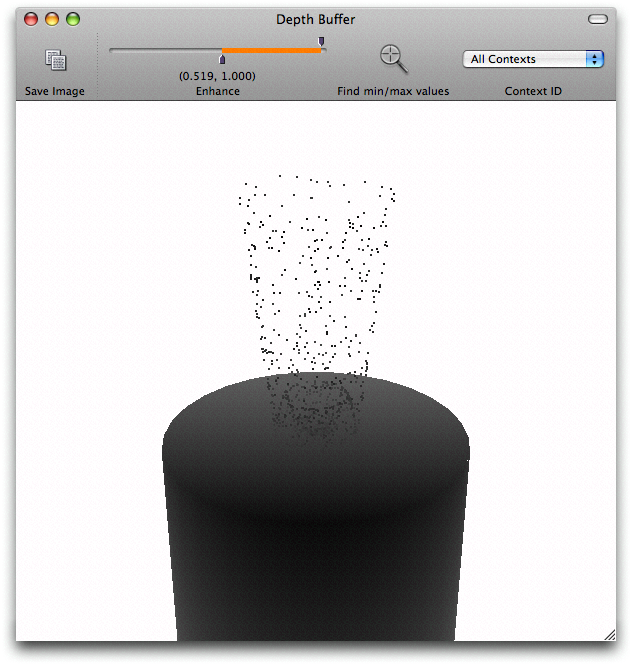This screenshot has width=632, height=665.
Task: Open the All Contexts dropdown menu
Action: pyautogui.click(x=532, y=59)
